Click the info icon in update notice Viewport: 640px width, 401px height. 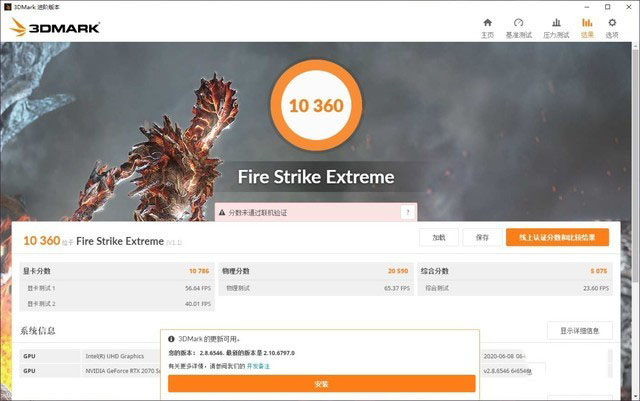pos(171,339)
